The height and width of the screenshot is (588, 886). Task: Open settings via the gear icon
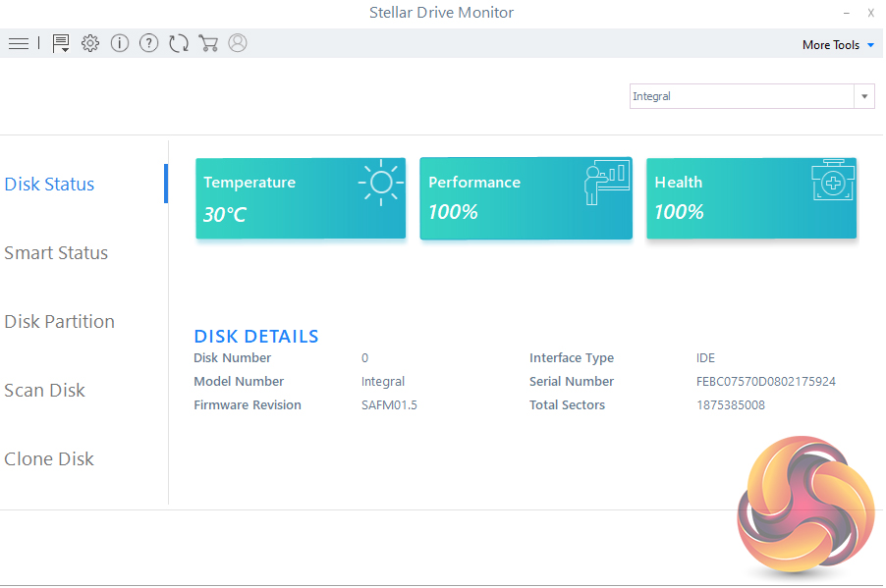pos(90,43)
